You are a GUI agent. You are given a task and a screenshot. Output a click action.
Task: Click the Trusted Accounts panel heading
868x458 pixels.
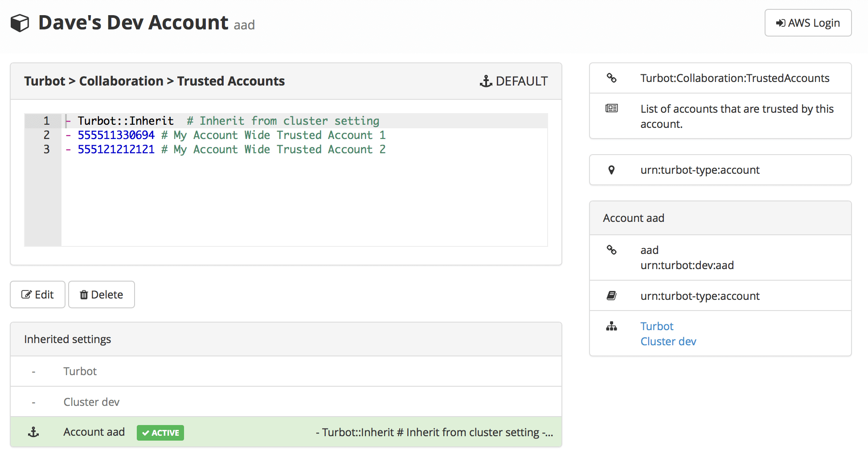tap(154, 81)
